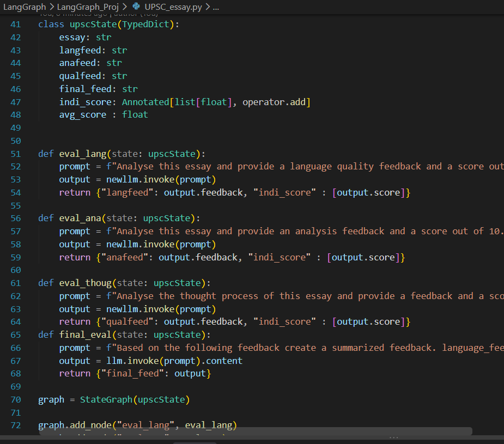This screenshot has height=444, width=504.
Task: Click function name eval_ana on line 56
Action: (x=80, y=218)
